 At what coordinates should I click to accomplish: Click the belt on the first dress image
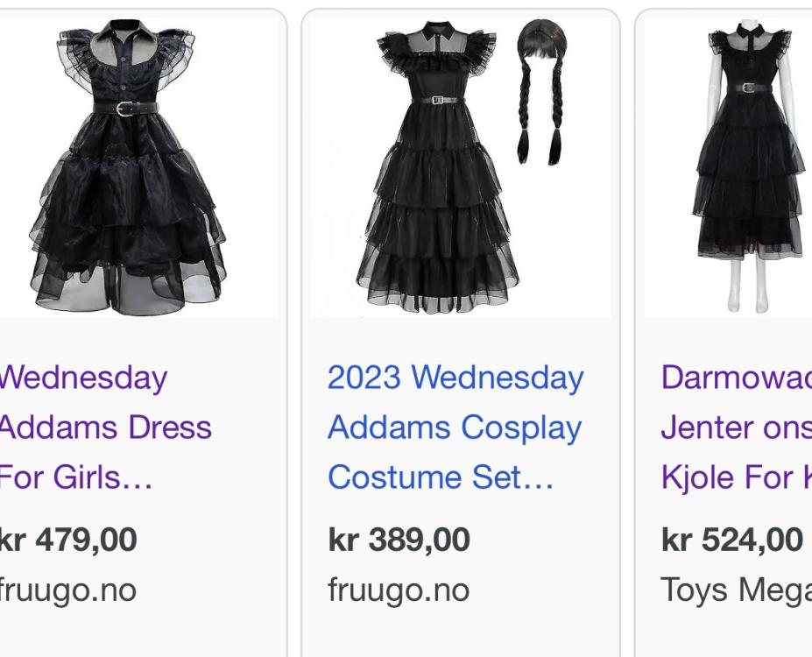coord(126,109)
